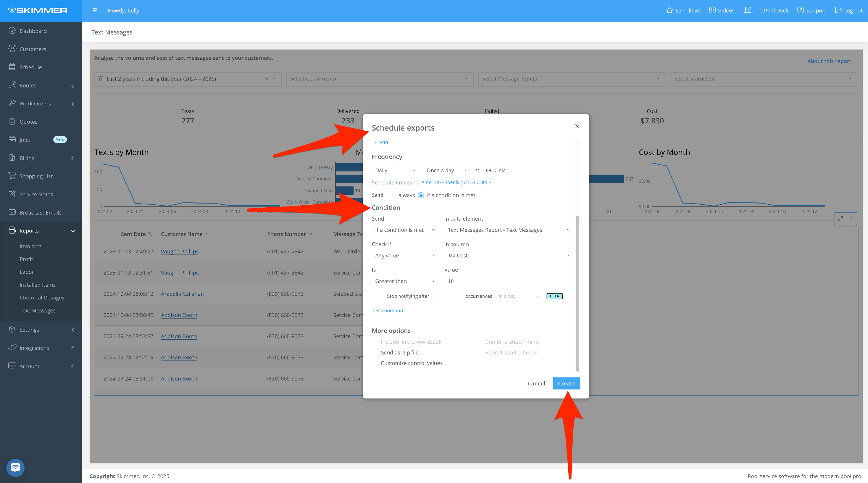Open Dashboard from the sidebar
Screen dimensions: 868x483
tap(33, 31)
